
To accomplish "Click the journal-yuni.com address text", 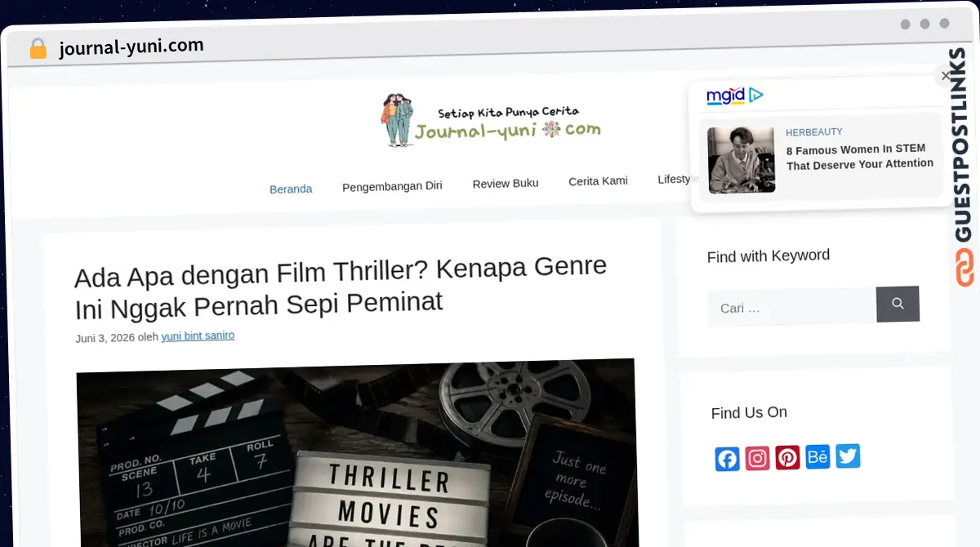I will pos(131,47).
